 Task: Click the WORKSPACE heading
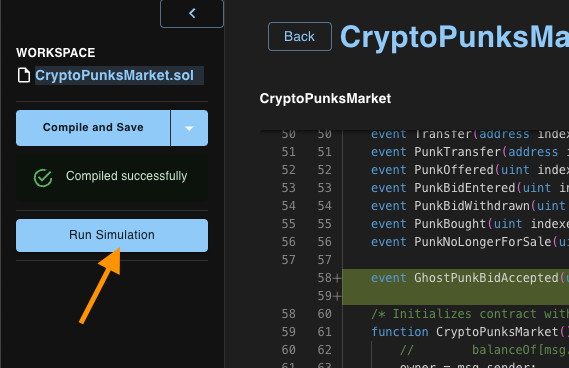(56, 53)
